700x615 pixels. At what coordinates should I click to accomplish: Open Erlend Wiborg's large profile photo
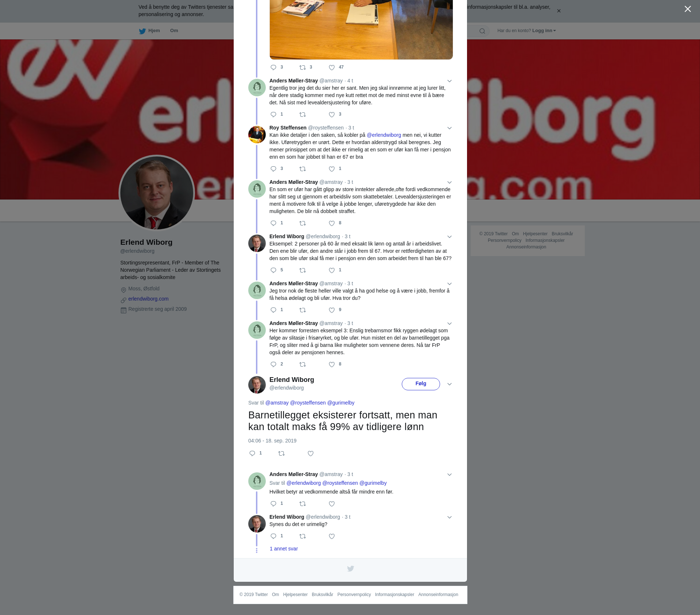[x=157, y=193]
